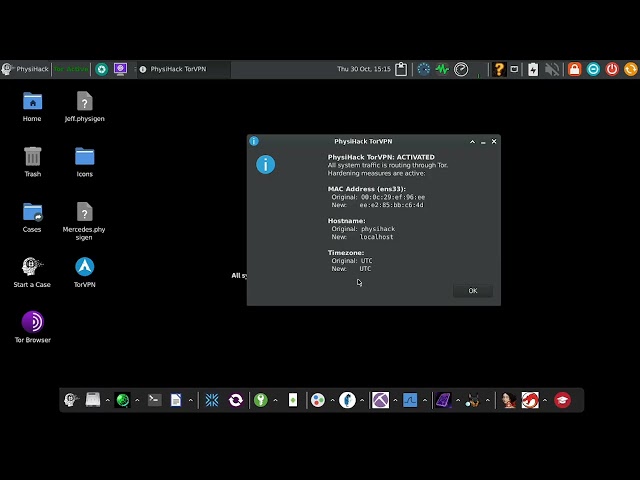The height and width of the screenshot is (480, 640).
Task: Click the colored dots circle dock icon
Action: (x=318, y=400)
